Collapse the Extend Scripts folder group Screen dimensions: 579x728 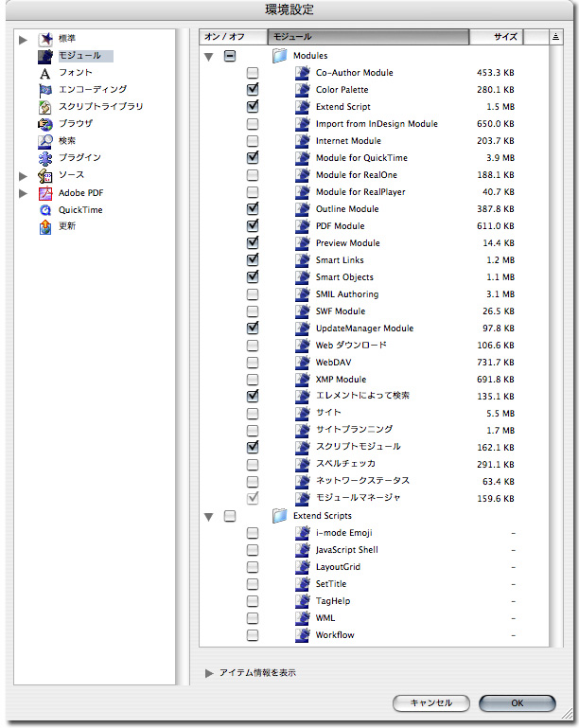click(209, 517)
